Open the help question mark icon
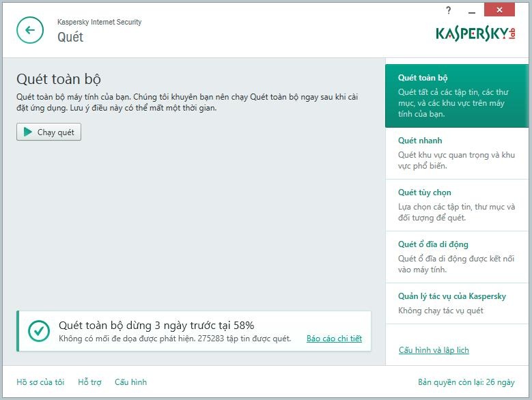Screen dimensions: 532x400 449,10
